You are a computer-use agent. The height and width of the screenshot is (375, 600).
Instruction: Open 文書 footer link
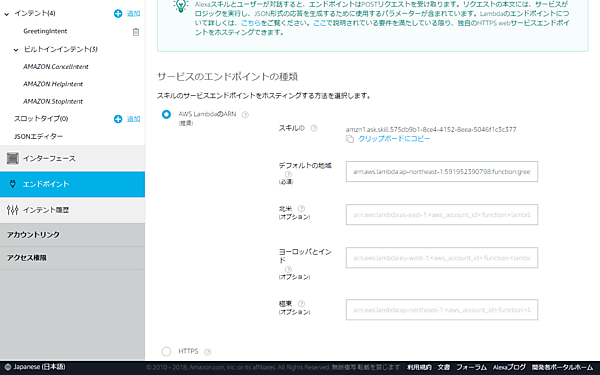pos(444,367)
